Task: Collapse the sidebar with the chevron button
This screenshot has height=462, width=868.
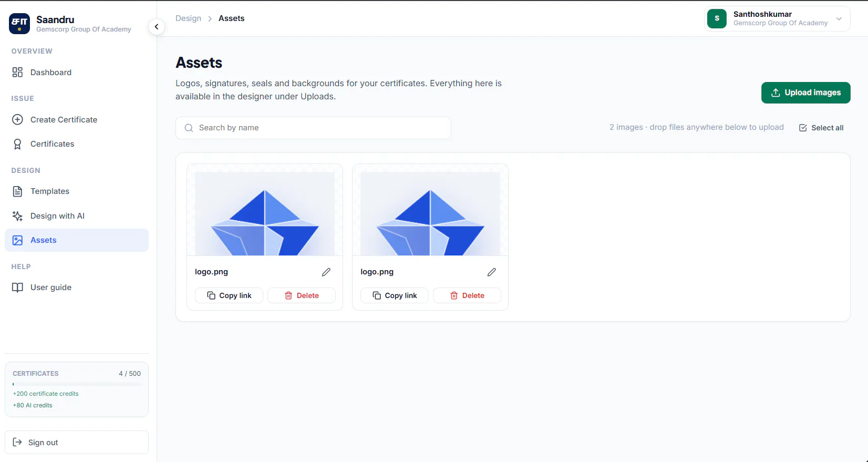Action: (157, 27)
